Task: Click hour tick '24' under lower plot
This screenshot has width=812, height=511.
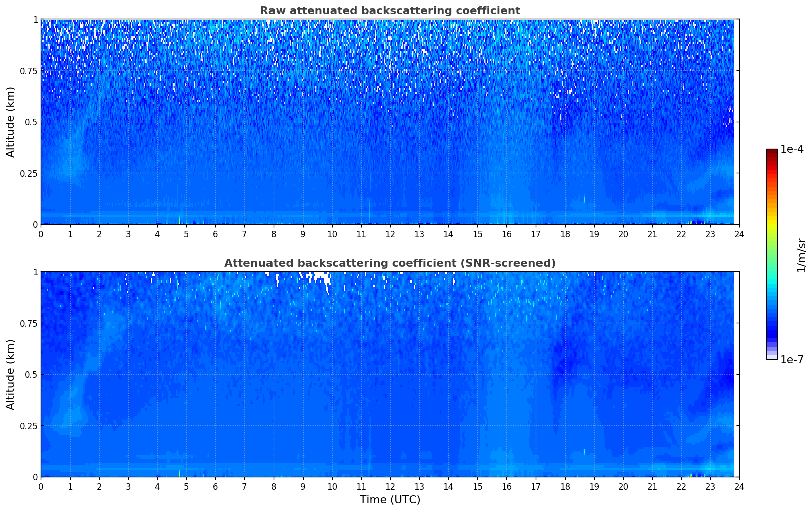Action: (x=739, y=486)
